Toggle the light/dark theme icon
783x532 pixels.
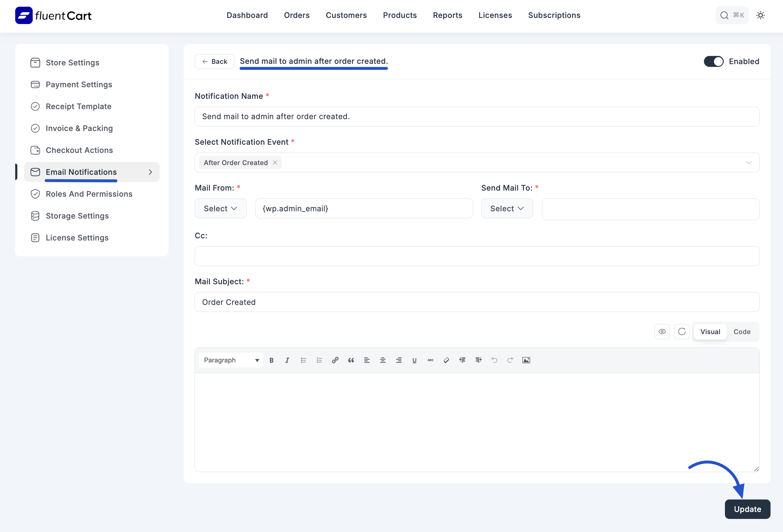point(761,15)
